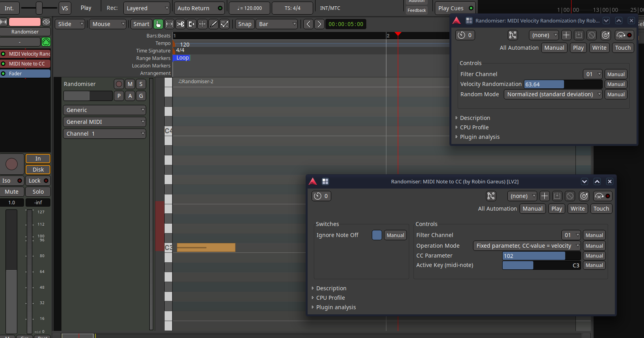Select the Cut (scissors) tool

pyautogui.click(x=180, y=24)
